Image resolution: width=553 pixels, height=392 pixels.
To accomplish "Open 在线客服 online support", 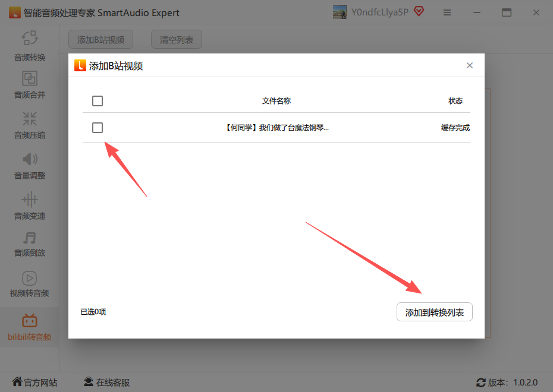I will pos(107,382).
